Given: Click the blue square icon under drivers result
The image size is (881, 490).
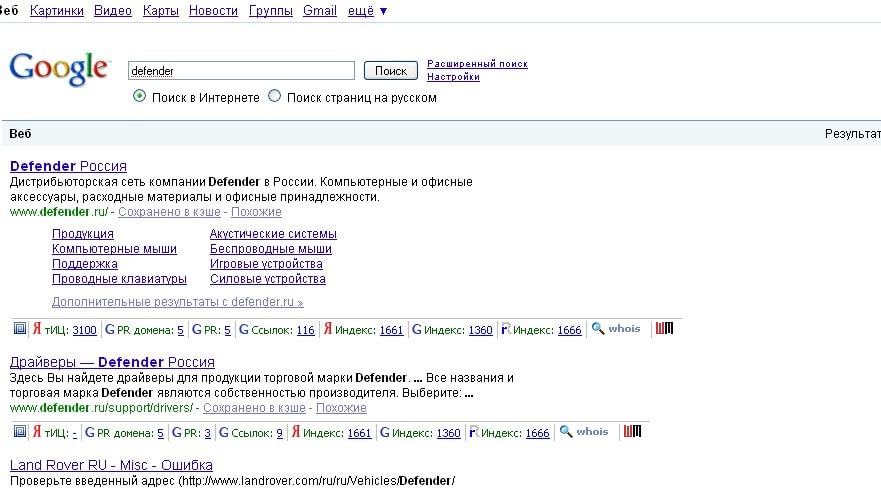Looking at the screenshot, I should [x=20, y=432].
